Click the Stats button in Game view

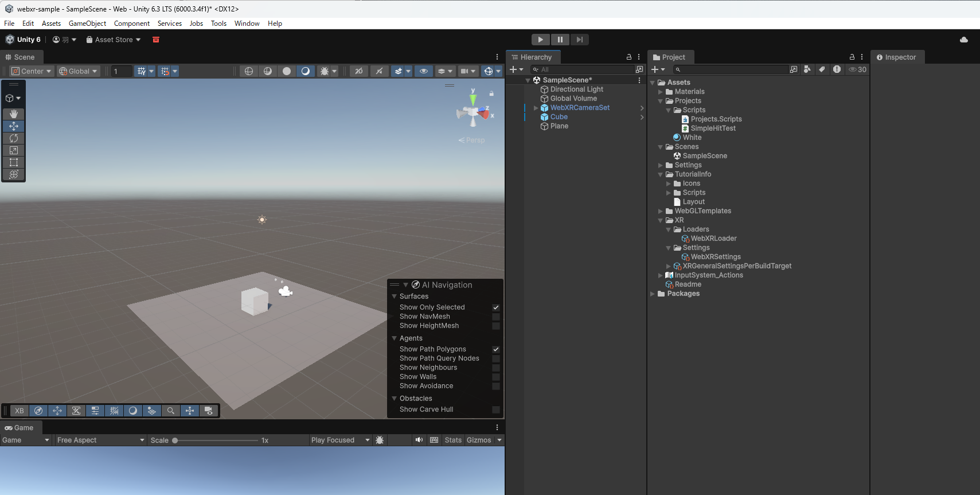click(x=452, y=440)
